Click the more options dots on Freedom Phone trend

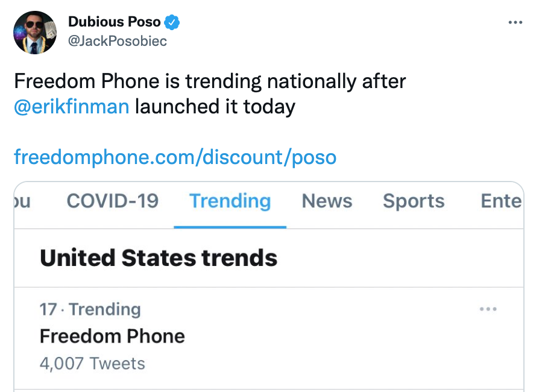(x=488, y=309)
